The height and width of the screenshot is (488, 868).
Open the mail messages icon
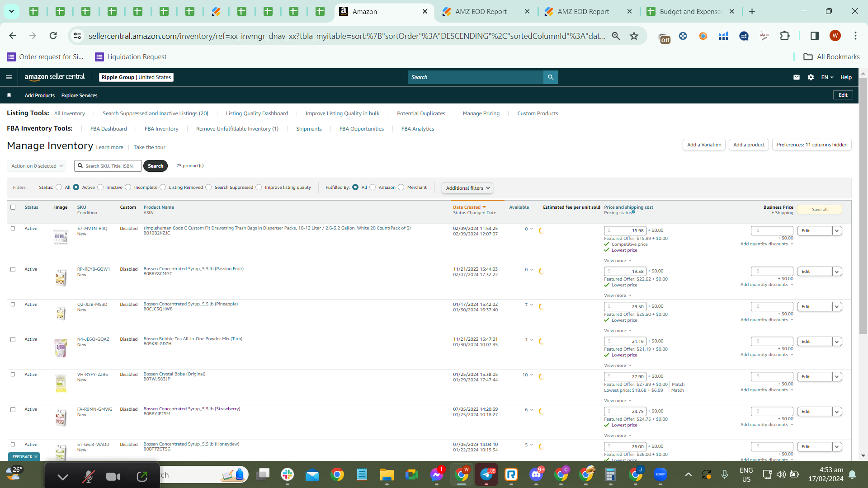pyautogui.click(x=797, y=77)
